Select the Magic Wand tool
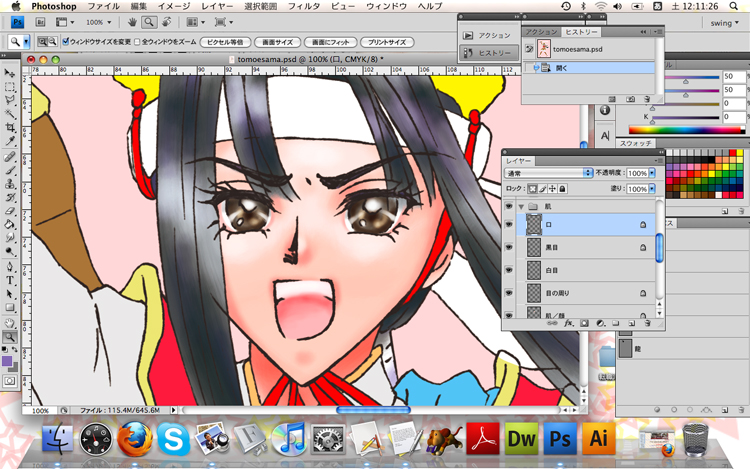This screenshot has height=469, width=750. pyautogui.click(x=10, y=114)
